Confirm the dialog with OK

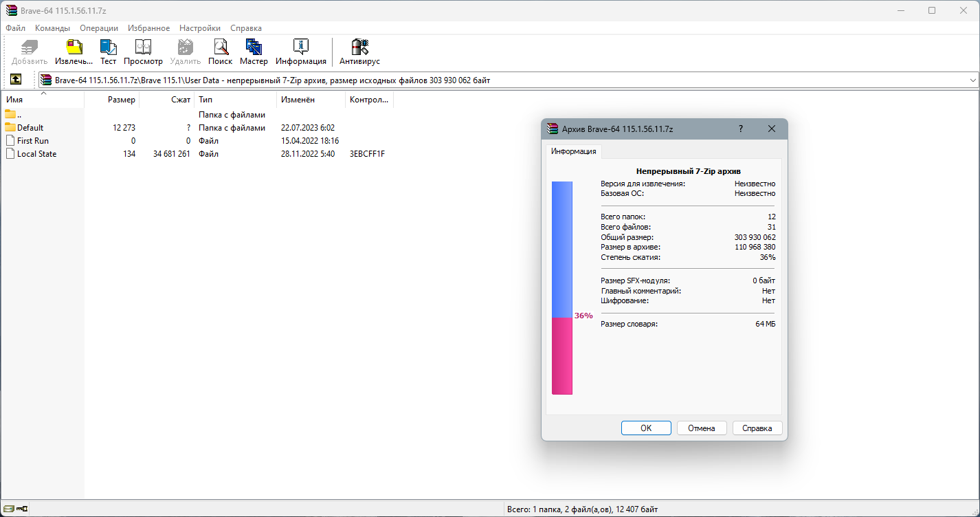coord(646,428)
